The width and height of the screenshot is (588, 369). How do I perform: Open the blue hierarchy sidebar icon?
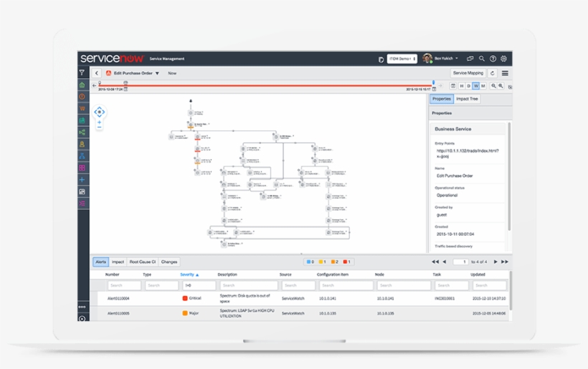tap(82, 156)
